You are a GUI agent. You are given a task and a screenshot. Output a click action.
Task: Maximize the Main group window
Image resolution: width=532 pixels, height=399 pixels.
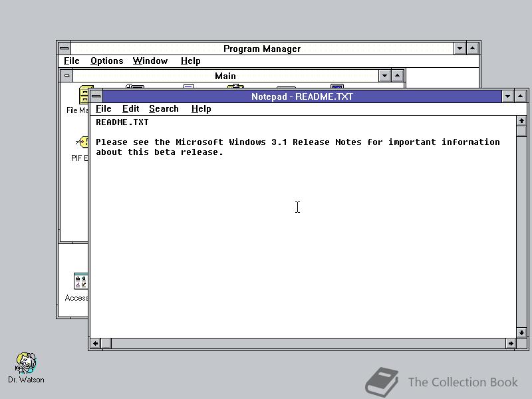(x=397, y=76)
